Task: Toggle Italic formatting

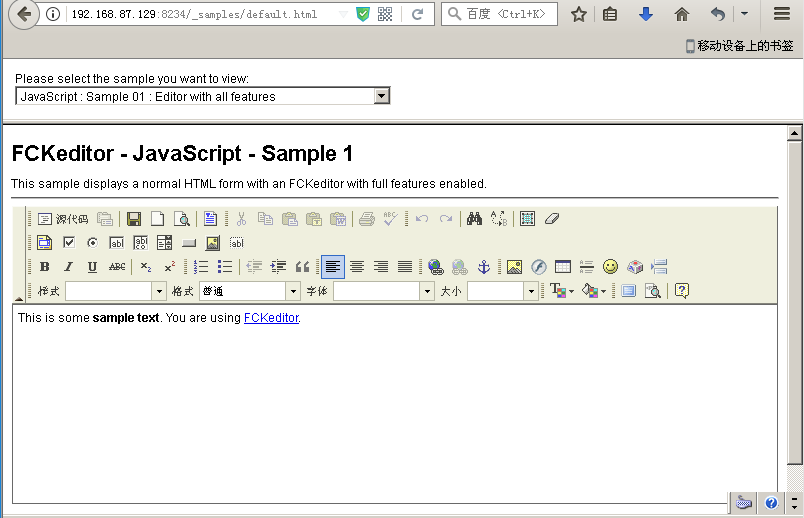Action: pos(68,267)
